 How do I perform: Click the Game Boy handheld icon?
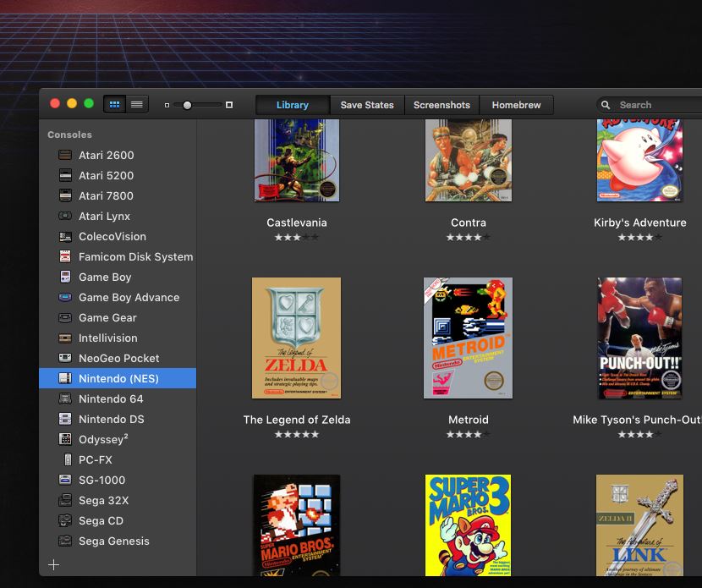point(65,277)
